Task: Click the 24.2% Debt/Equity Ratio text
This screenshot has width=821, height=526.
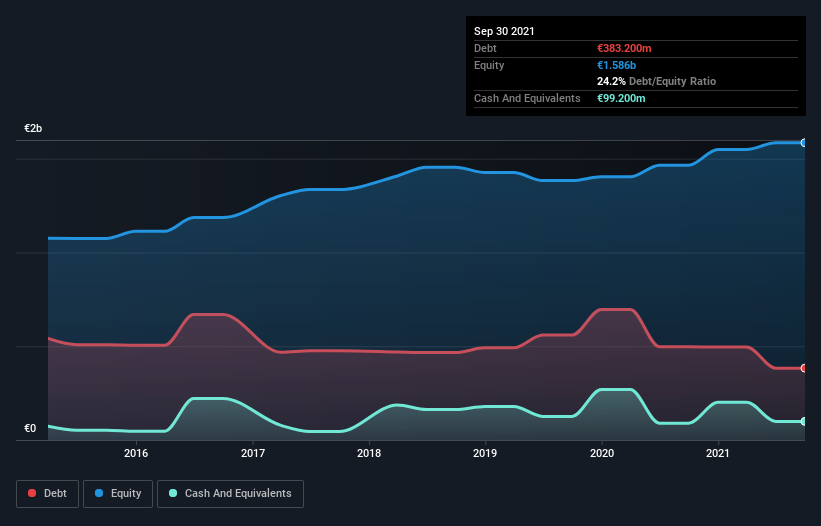Action: pyautogui.click(x=657, y=82)
